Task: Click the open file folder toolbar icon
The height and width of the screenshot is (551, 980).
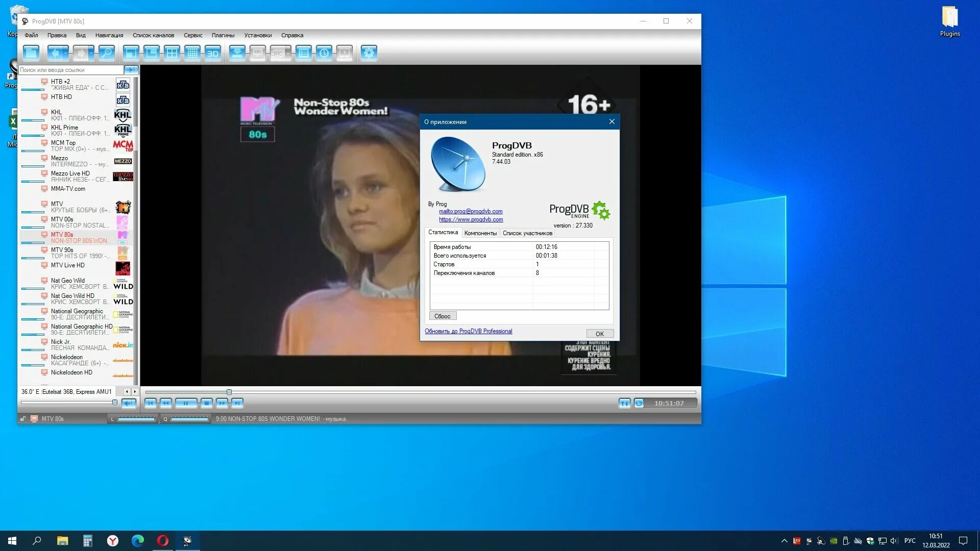Action: pyautogui.click(x=31, y=53)
